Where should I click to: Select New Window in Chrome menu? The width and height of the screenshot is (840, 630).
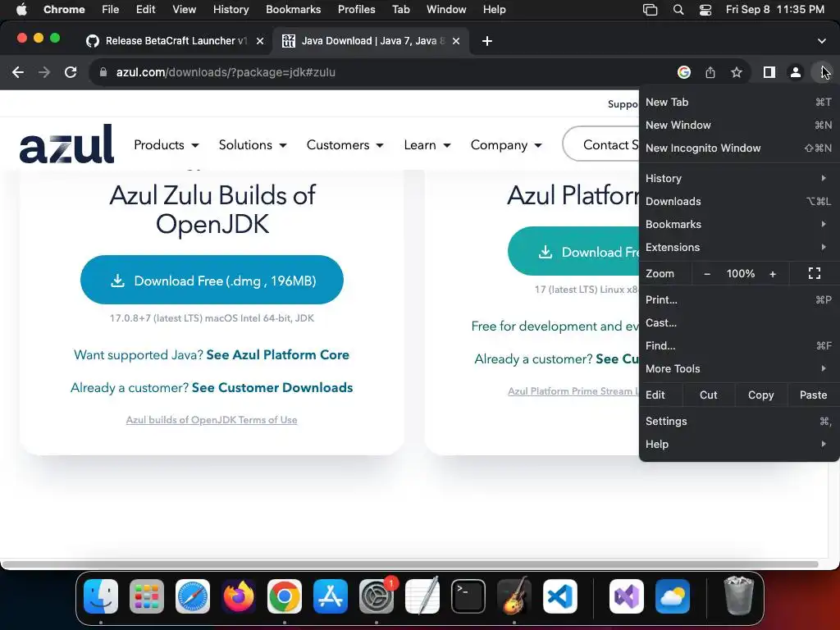tap(739, 125)
